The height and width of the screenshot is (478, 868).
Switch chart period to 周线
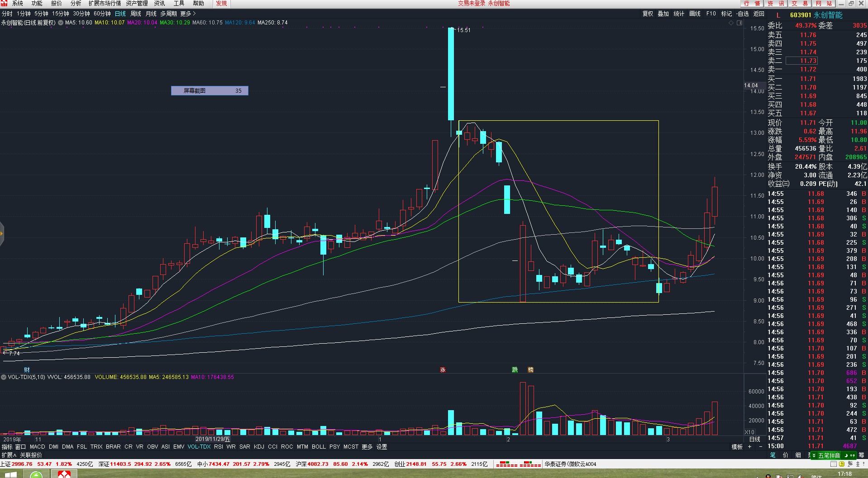pos(136,14)
